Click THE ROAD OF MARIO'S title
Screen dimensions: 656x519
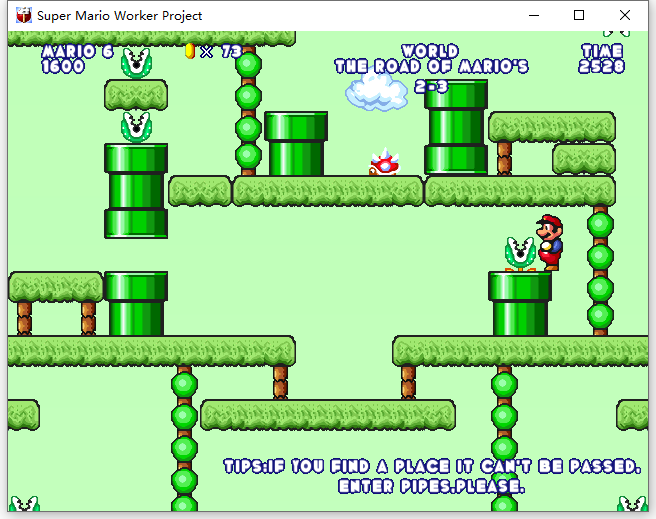tap(431, 66)
